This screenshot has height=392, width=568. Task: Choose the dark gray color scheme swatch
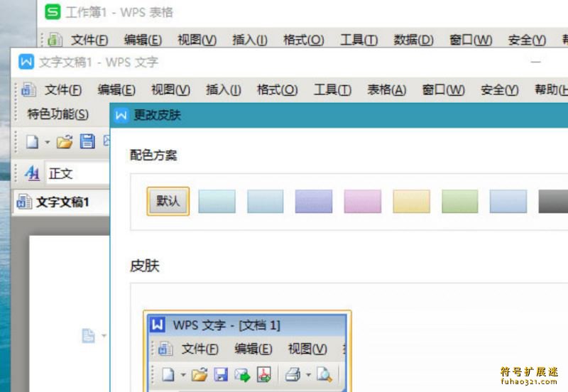(x=553, y=201)
